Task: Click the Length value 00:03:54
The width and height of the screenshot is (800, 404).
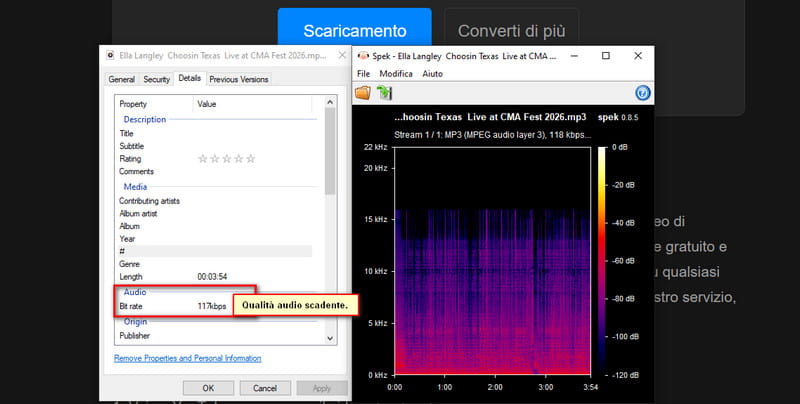Action: tap(212, 276)
